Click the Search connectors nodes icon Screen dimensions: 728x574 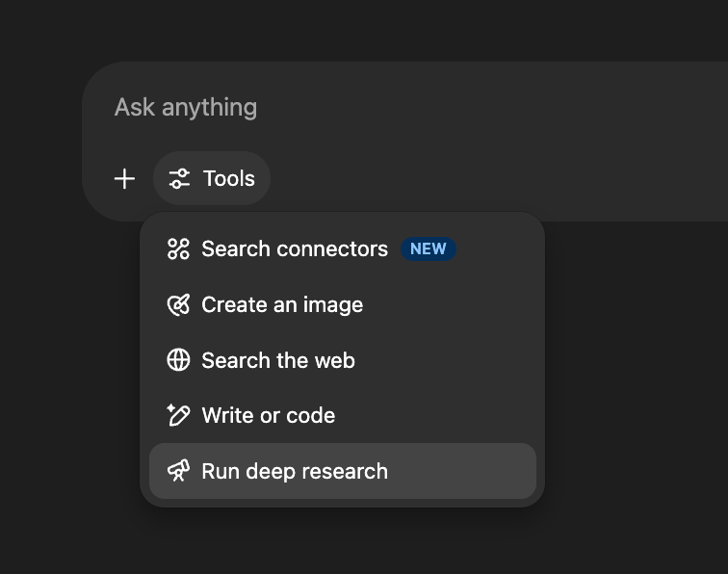click(178, 249)
